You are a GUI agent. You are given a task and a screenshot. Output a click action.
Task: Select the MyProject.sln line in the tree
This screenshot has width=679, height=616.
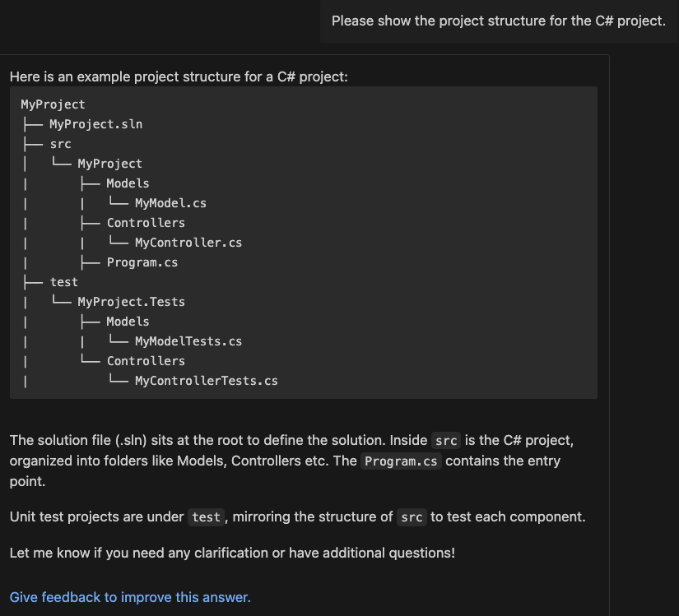[95, 124]
